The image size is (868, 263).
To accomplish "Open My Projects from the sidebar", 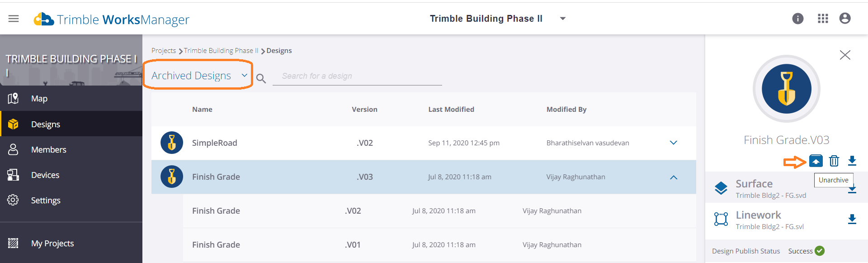I will click(52, 243).
